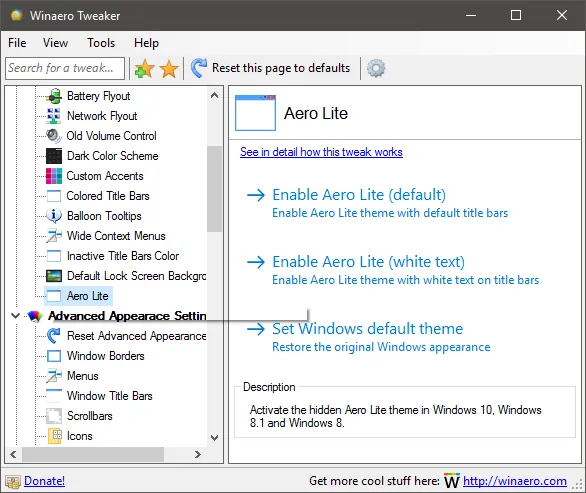
Task: Click the Search for a tweak field
Action: pos(65,68)
